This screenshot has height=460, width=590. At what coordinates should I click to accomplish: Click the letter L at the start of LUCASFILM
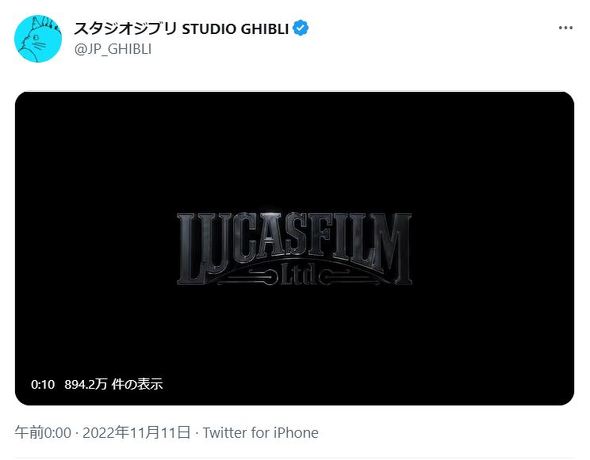pyautogui.click(x=191, y=249)
